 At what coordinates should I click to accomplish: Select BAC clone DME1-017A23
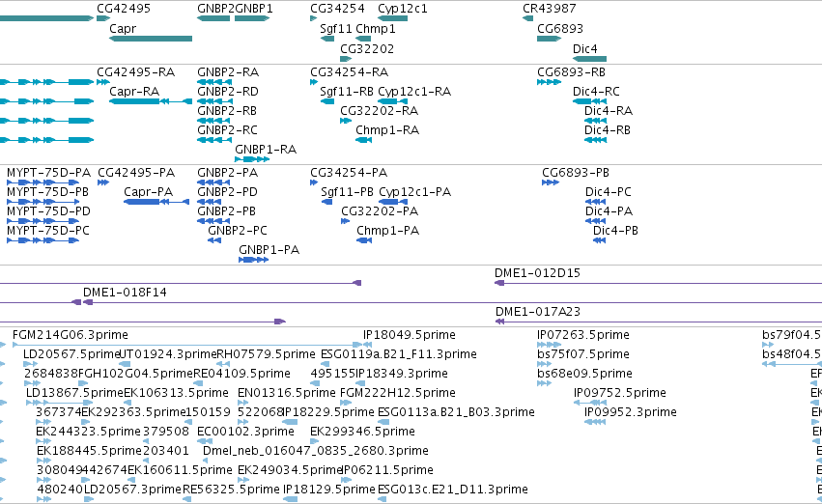pos(538,312)
